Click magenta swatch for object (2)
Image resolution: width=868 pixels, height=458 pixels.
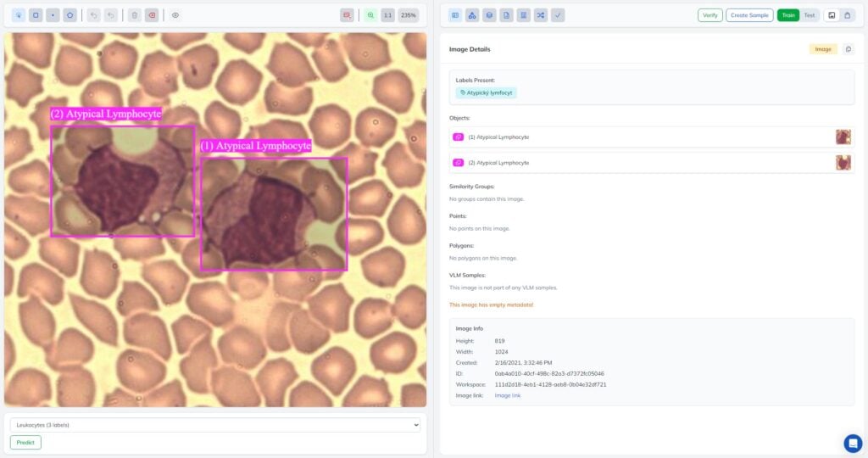point(459,163)
